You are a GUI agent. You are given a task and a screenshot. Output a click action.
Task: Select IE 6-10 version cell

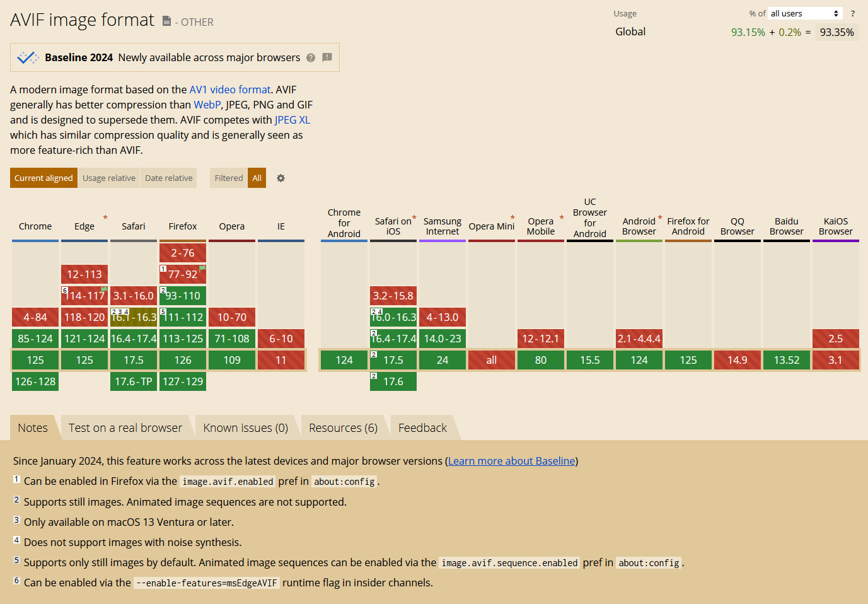pos(281,339)
